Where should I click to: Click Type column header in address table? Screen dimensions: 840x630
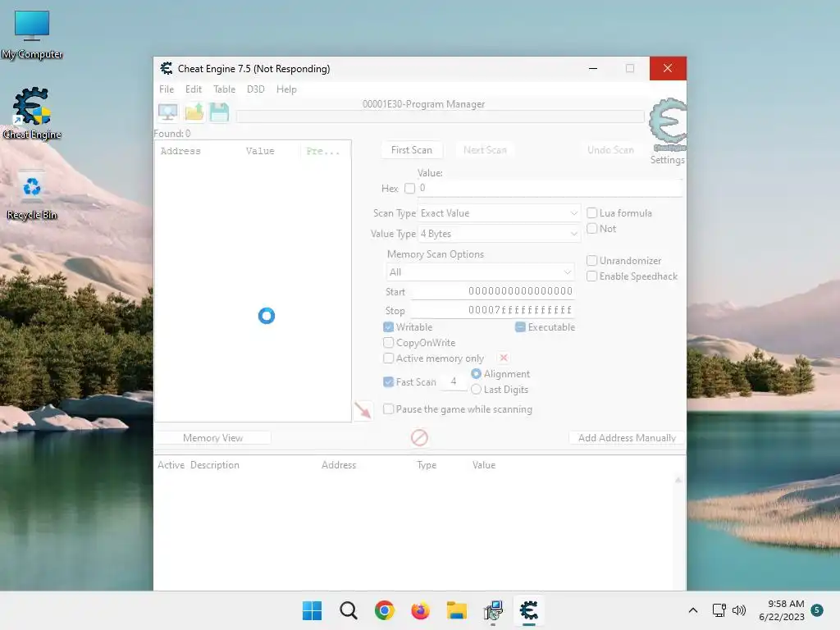pos(427,465)
